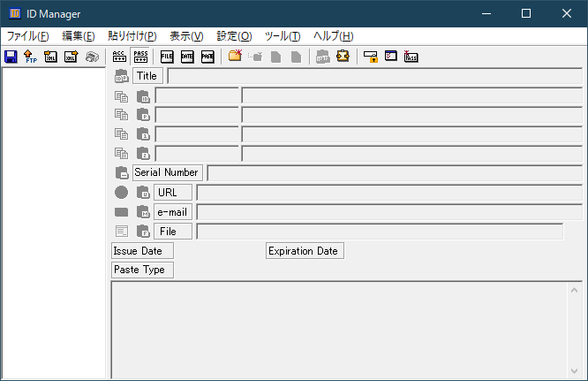This screenshot has width=588, height=381.
Task: Click the copy icon in the row numbered 2
Action: point(121,154)
